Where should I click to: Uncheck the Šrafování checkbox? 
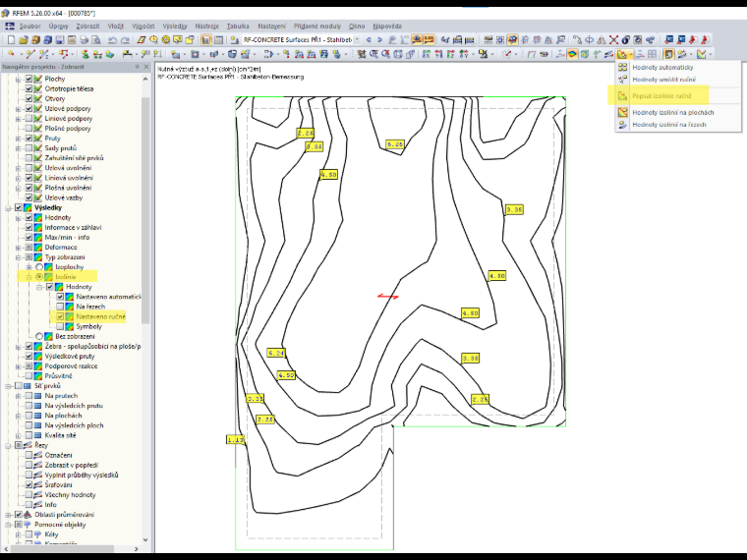pyautogui.click(x=29, y=484)
